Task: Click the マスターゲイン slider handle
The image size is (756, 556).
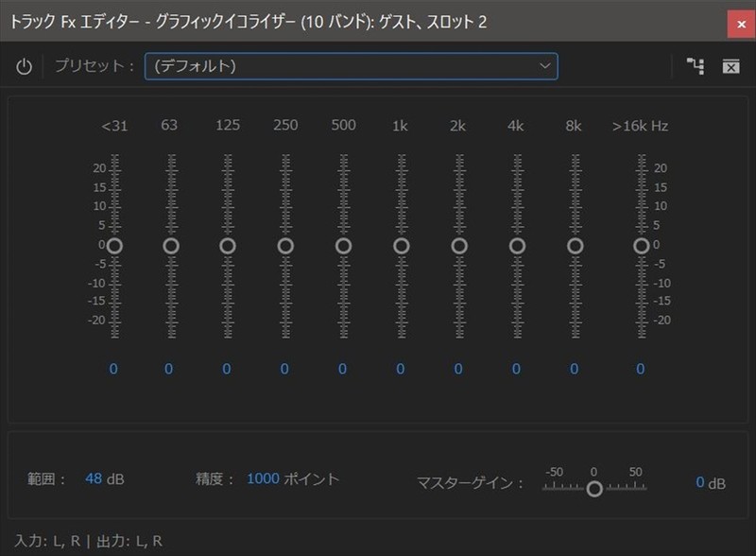Action: click(594, 489)
